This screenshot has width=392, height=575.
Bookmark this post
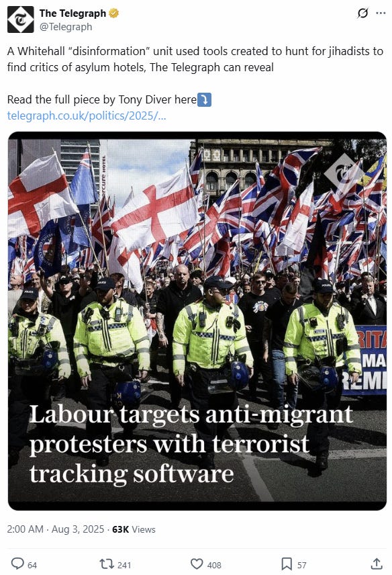pos(287,564)
